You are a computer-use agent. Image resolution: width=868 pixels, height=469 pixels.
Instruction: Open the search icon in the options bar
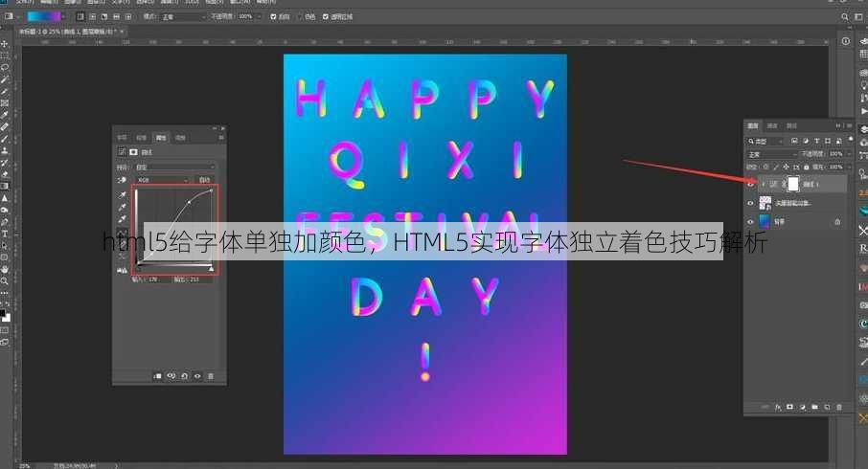845,17
